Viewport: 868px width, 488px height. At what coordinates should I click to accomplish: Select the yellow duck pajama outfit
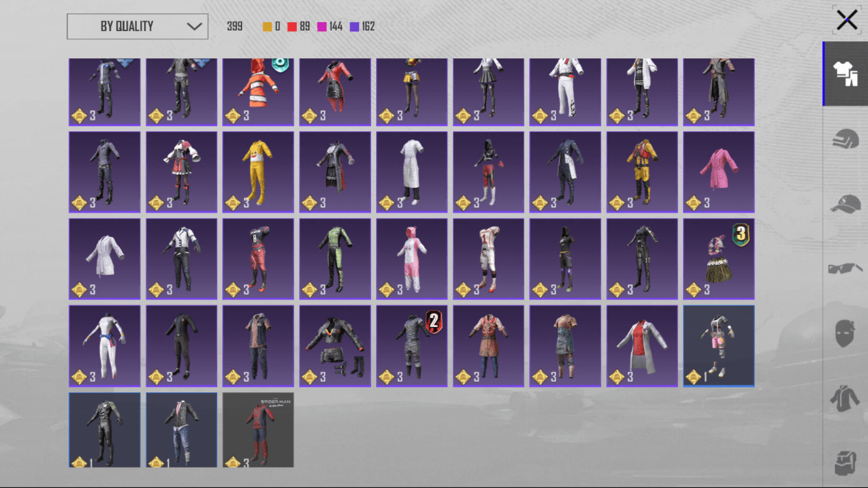pyautogui.click(x=258, y=172)
